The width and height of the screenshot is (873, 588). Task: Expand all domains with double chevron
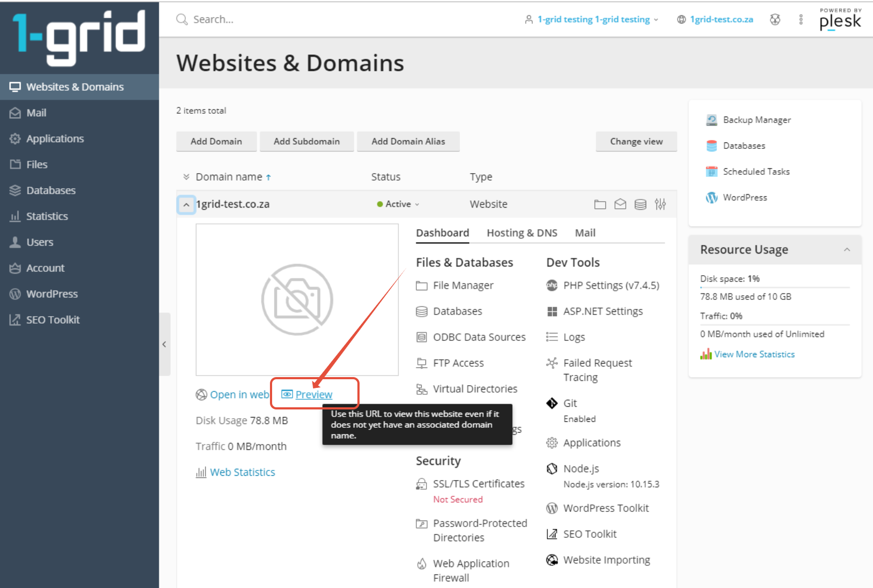point(186,177)
